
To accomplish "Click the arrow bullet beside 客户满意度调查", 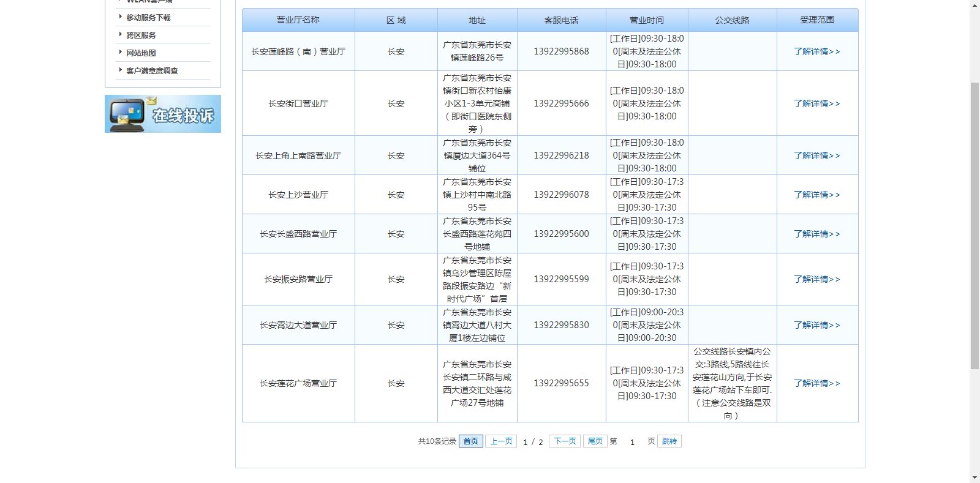I will (121, 70).
